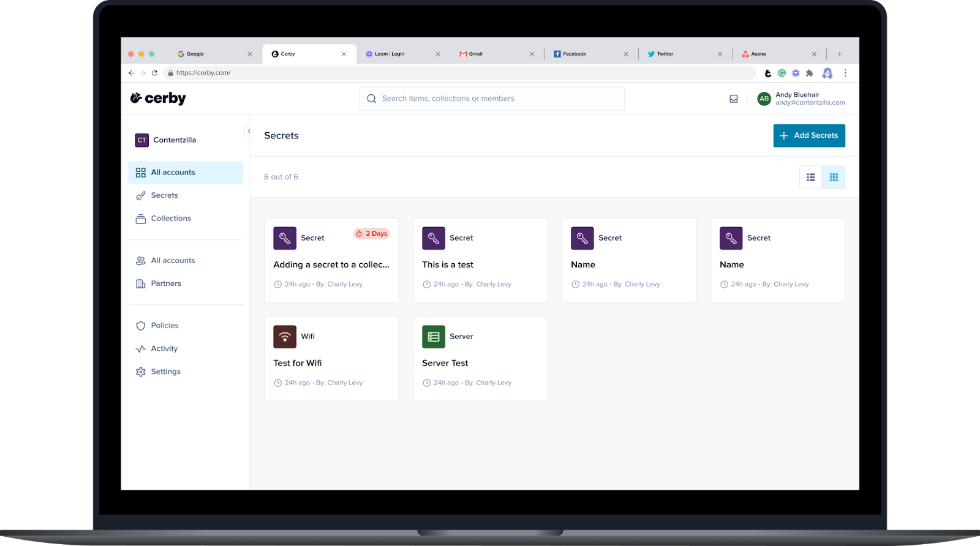Click key icon on 'This is a test' card
The width and height of the screenshot is (980, 546).
coord(434,238)
